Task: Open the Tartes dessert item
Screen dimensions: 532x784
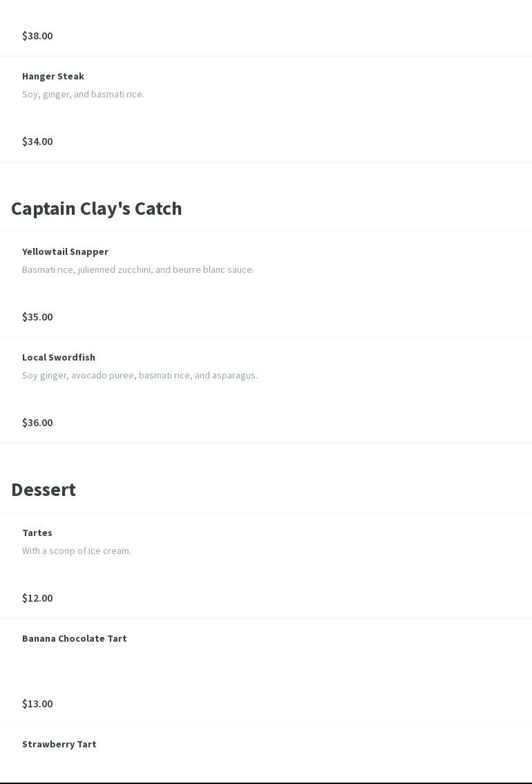Action: point(37,533)
